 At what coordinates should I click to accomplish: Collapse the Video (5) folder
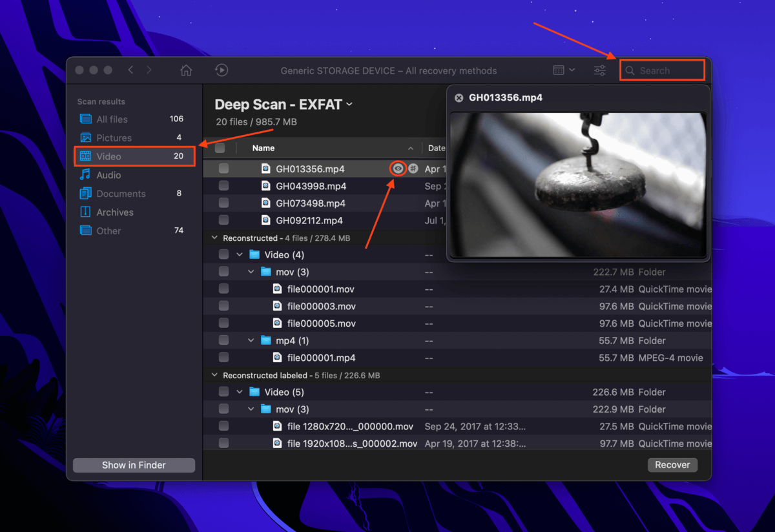pos(240,392)
